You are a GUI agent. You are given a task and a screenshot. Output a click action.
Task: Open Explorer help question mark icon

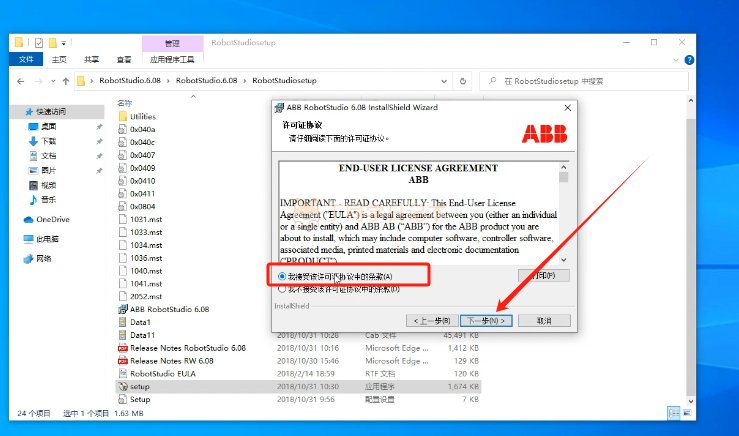pos(689,60)
